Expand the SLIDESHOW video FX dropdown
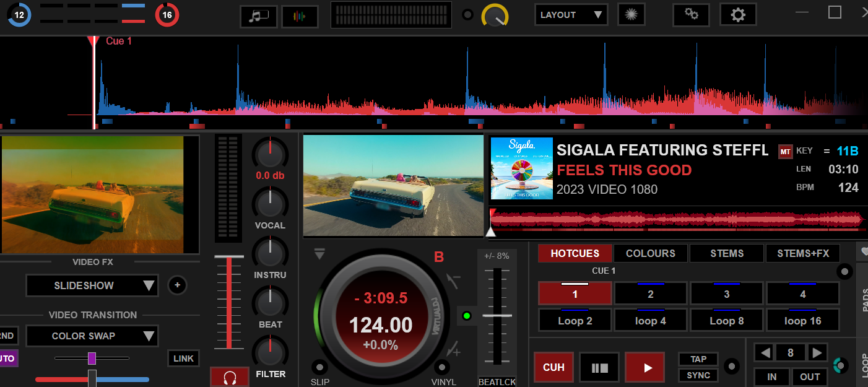868x387 pixels. (92, 285)
